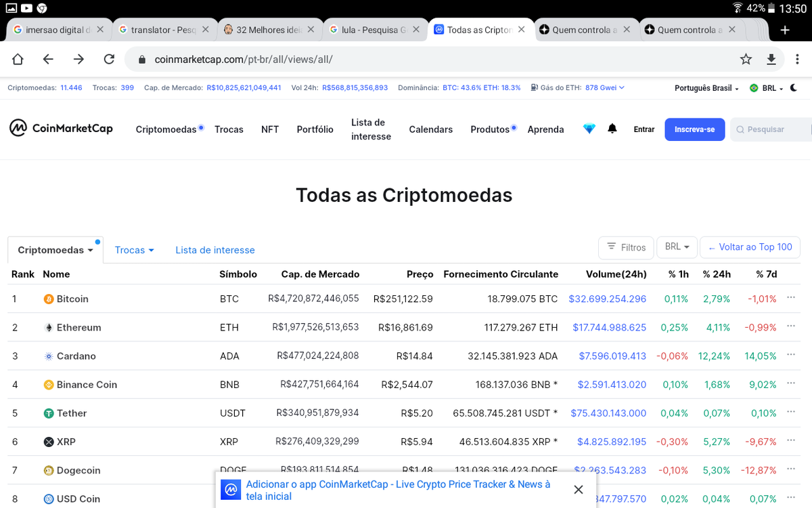Click the Criptomoedas count 11.446
The image size is (812, 508).
coord(71,88)
